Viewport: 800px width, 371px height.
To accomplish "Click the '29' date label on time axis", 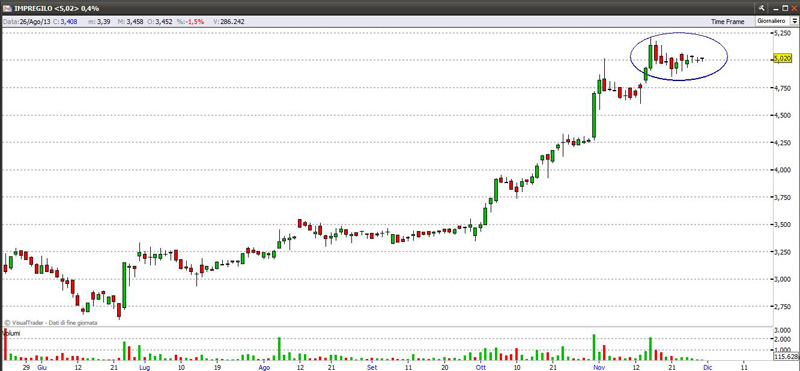I will pos(26,366).
